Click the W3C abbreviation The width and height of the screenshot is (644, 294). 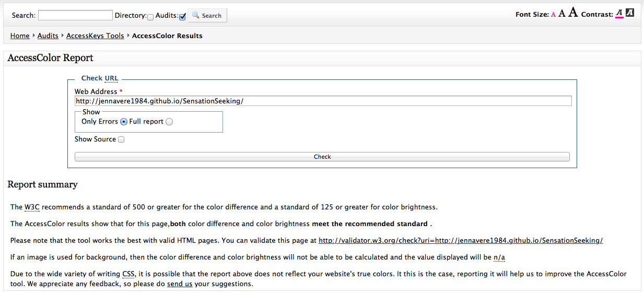click(32, 207)
